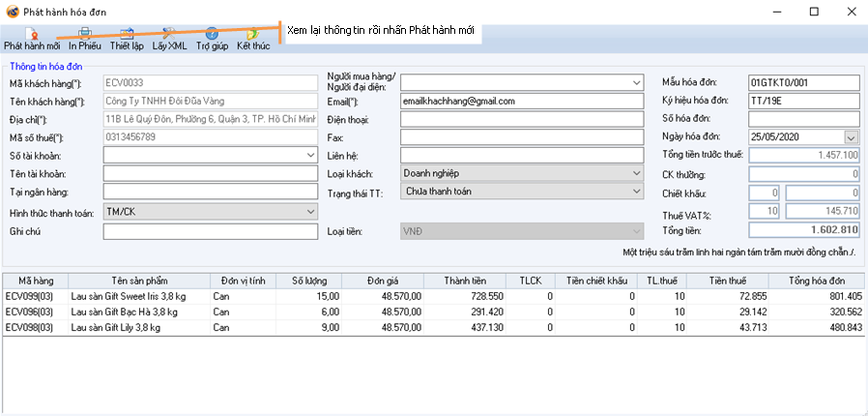Click the Tên khách hàng field

[x=211, y=101]
